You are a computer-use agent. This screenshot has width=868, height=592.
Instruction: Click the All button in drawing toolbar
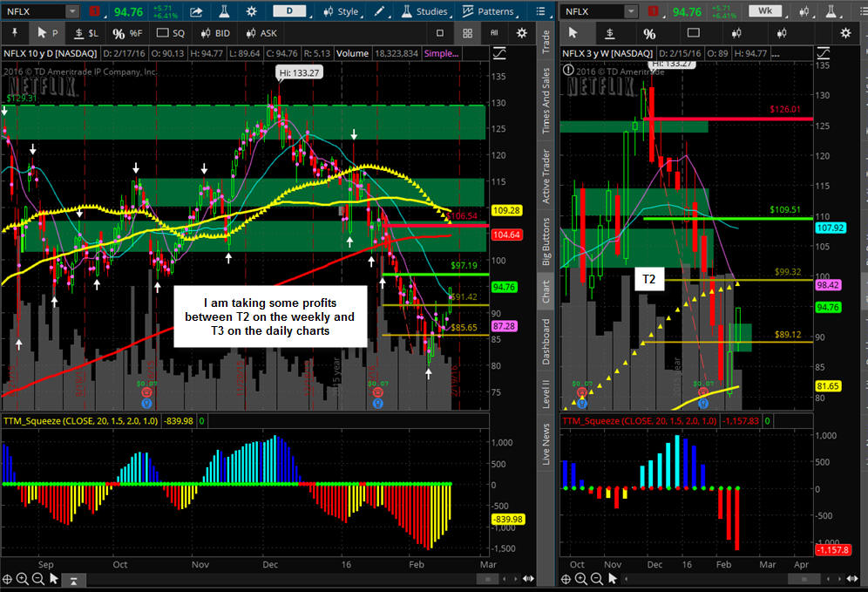[x=494, y=32]
